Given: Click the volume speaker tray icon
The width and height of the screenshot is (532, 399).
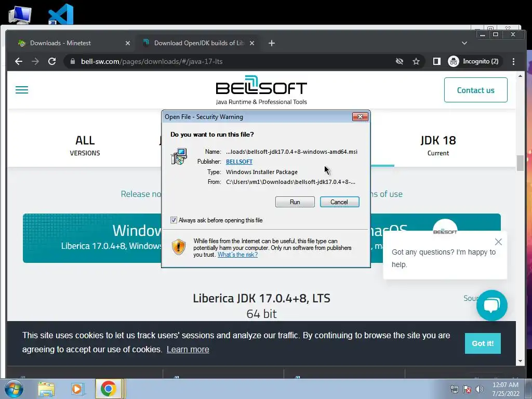Looking at the screenshot, I should tap(480, 390).
